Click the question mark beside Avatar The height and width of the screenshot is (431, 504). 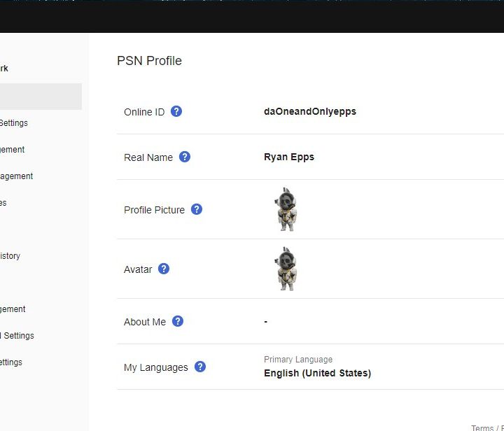point(164,269)
